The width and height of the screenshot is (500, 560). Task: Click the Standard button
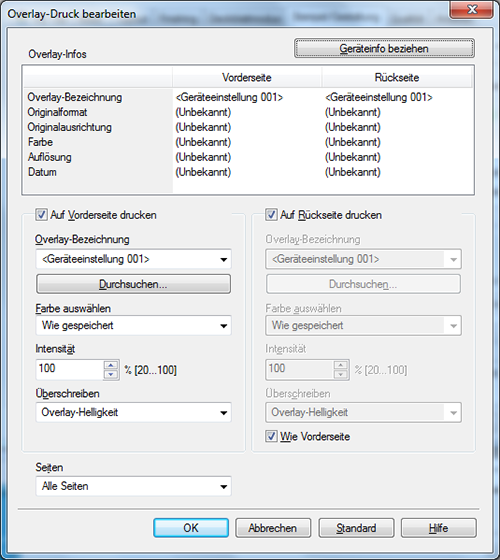(x=356, y=528)
